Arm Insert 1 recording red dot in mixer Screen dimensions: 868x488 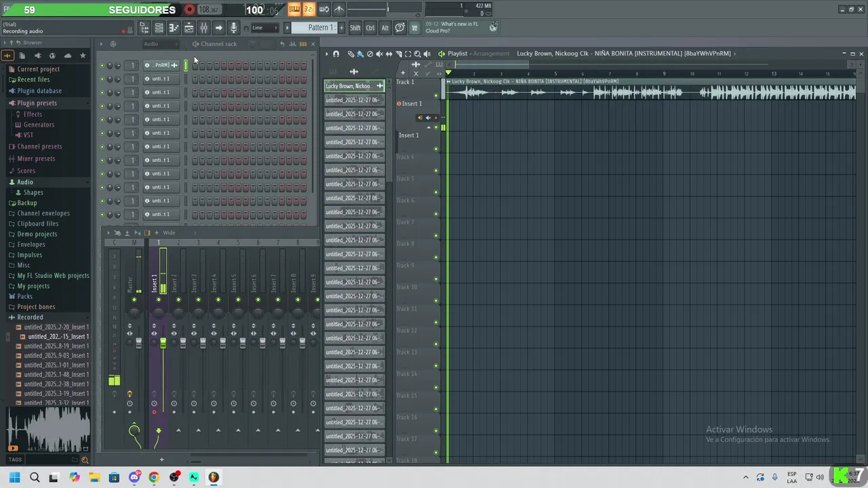[x=154, y=412]
